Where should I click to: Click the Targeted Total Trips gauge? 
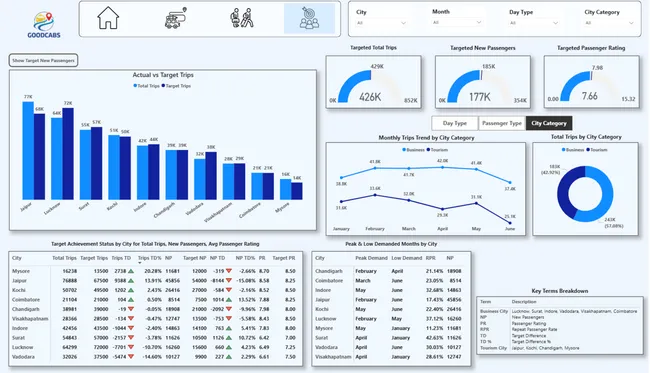click(374, 82)
